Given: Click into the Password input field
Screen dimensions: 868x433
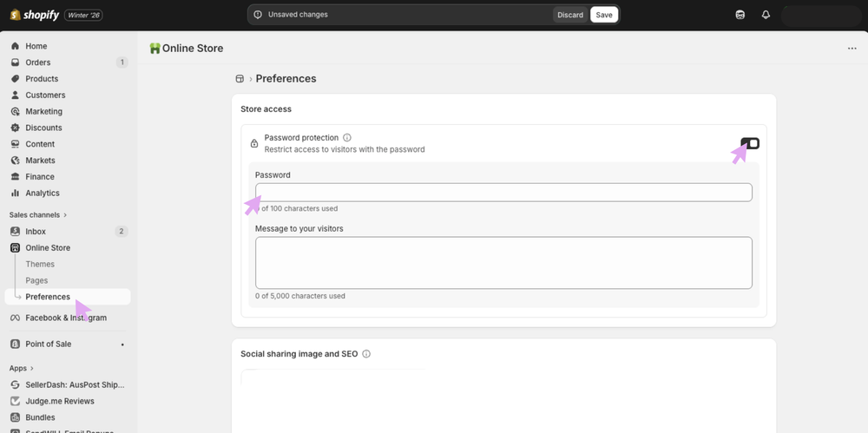Looking at the screenshot, I should [503, 193].
